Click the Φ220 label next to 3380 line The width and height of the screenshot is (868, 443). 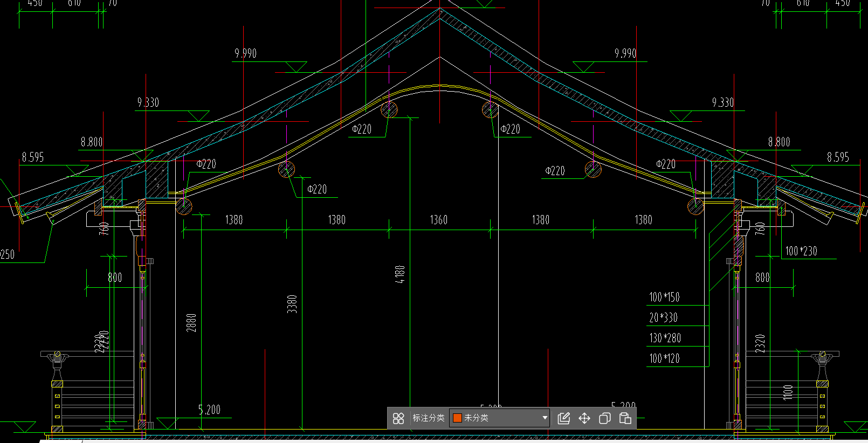pos(317,189)
